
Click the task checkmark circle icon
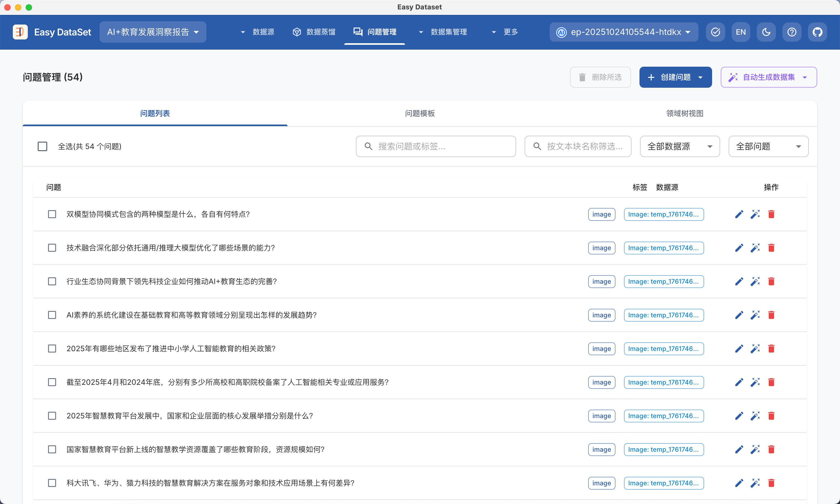(x=715, y=32)
